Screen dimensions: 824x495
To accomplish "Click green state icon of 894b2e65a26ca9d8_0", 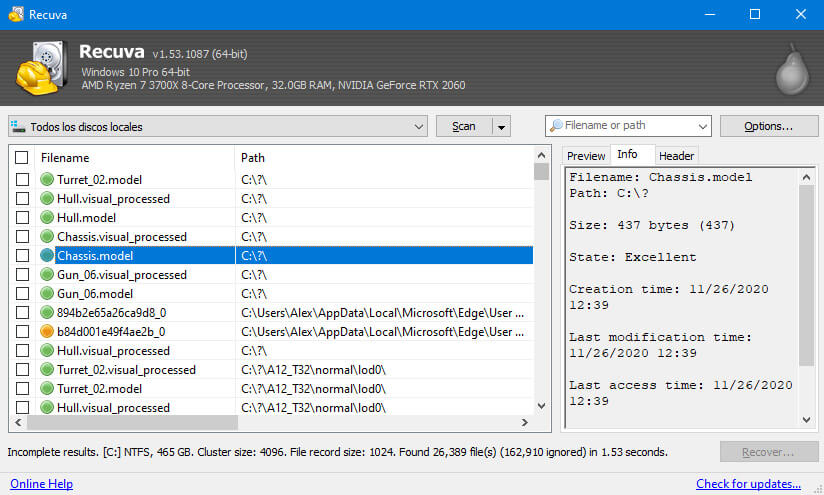I will [47, 313].
